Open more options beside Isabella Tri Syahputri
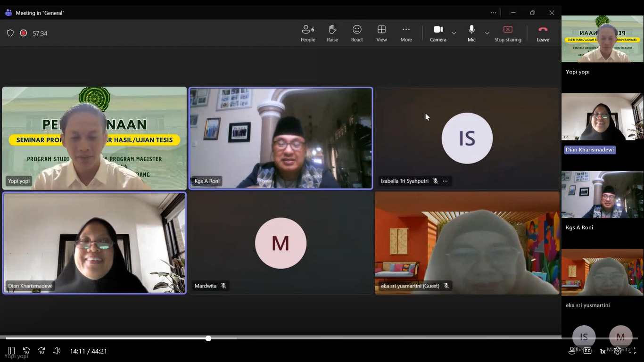 point(445,181)
